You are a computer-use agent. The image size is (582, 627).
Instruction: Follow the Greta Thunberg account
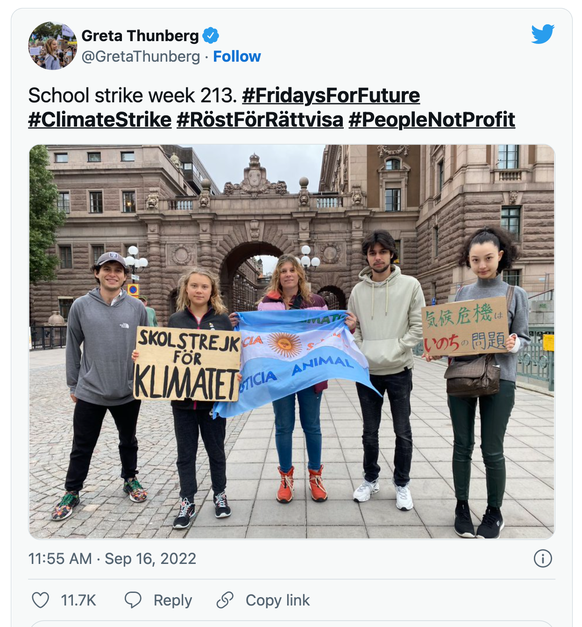237,56
